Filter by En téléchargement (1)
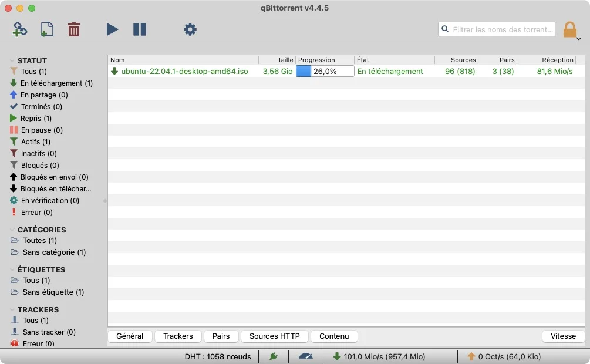The width and height of the screenshot is (590, 364). 56,83
